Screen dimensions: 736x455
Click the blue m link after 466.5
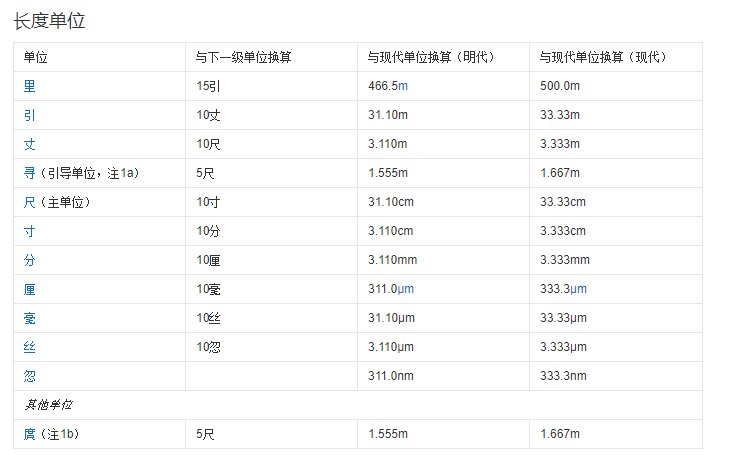[403, 86]
